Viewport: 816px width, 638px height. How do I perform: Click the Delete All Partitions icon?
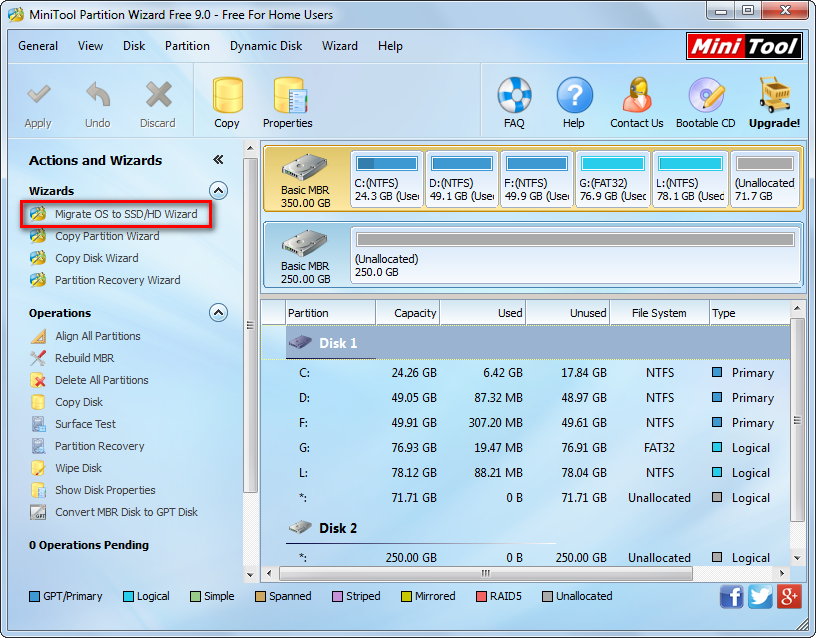[x=38, y=380]
